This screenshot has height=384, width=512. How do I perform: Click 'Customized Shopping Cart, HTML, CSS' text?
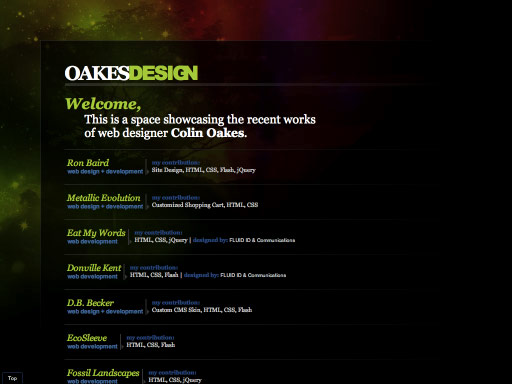pyautogui.click(x=205, y=205)
